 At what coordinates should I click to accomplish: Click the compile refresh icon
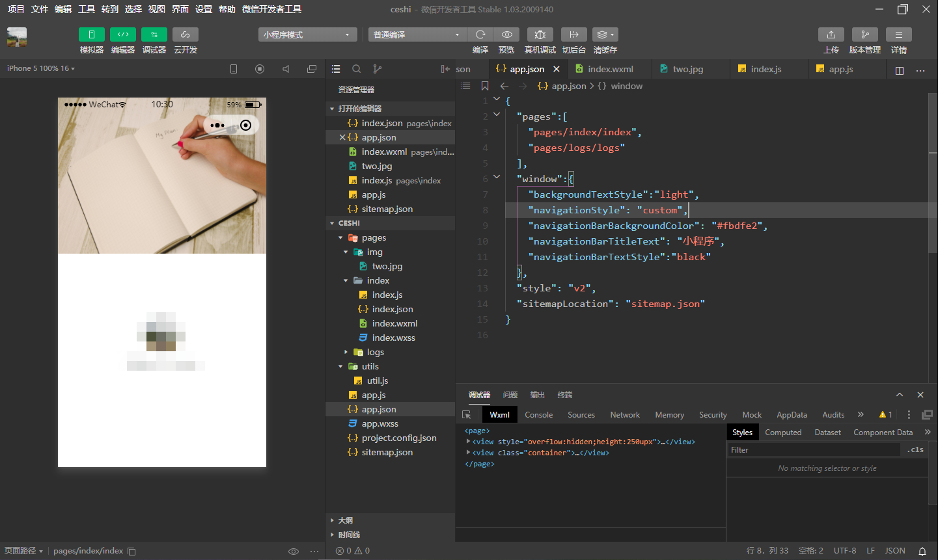tap(480, 34)
